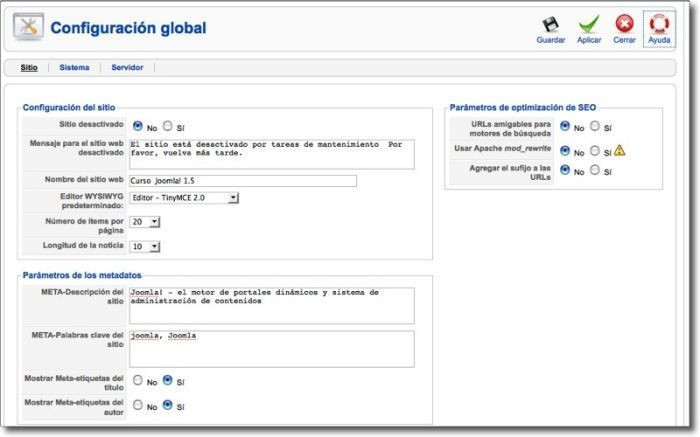
Task: Open the Ayuda lifebuoy help icon
Action: pos(658,23)
